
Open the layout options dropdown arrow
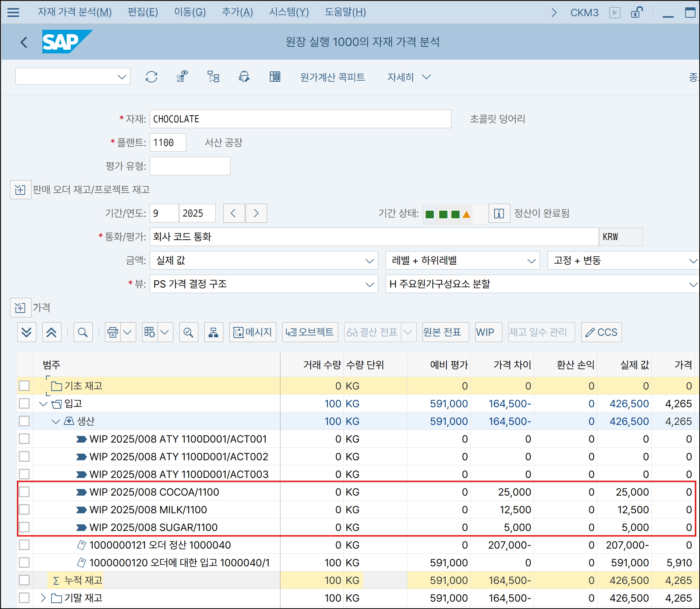click(x=165, y=332)
